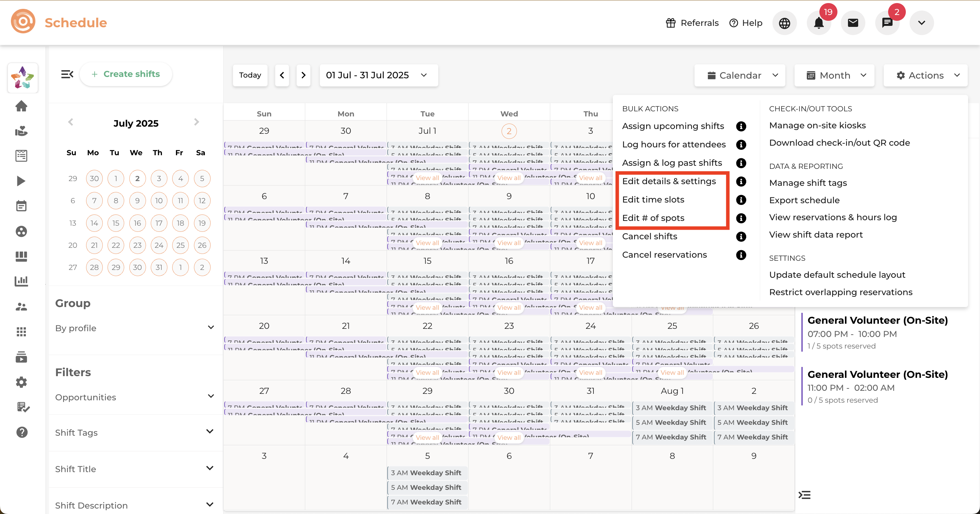Image resolution: width=980 pixels, height=514 pixels.
Task: Click the organization logo in sidebar
Action: [22, 78]
